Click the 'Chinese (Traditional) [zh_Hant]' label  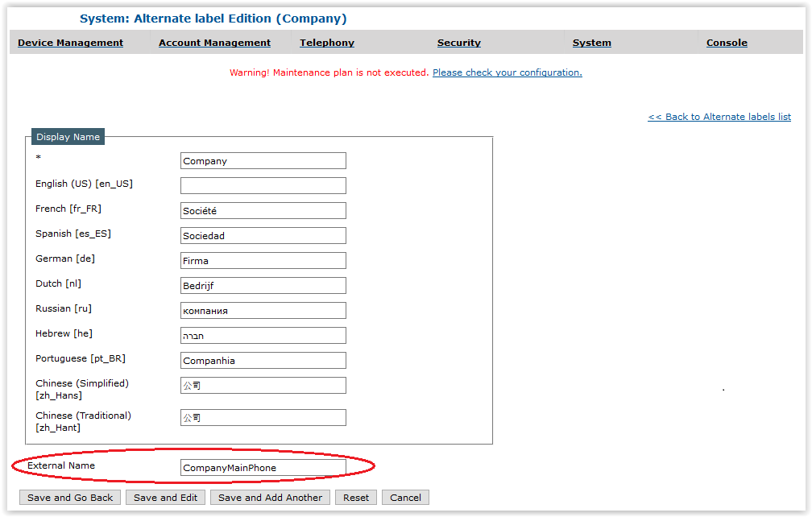pyautogui.click(x=84, y=421)
